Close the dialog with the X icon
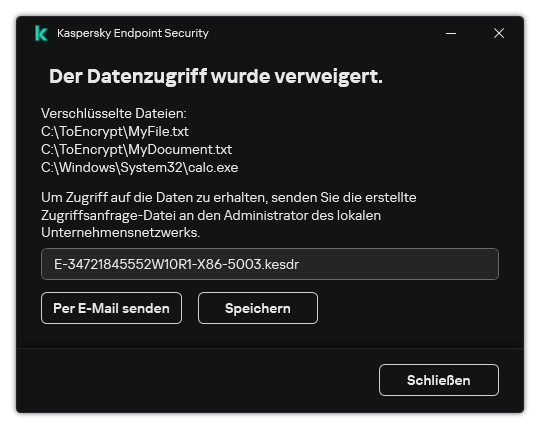The width and height of the screenshot is (540, 429). (x=499, y=33)
